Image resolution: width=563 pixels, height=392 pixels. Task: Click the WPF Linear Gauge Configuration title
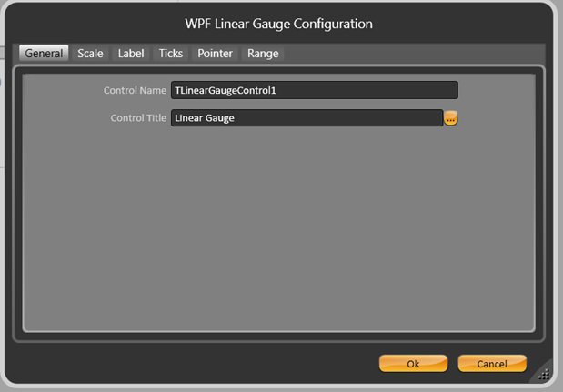[281, 24]
